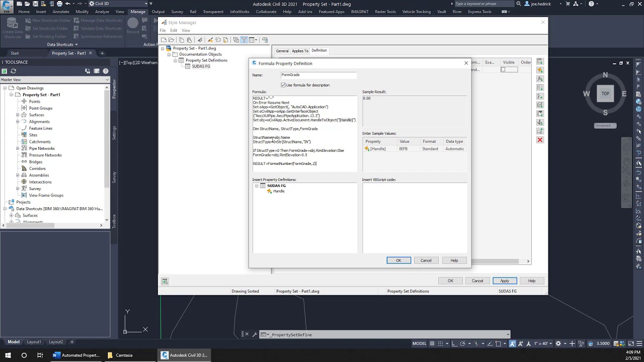The height and width of the screenshot is (362, 644).
Task: Toggle the Visible checkbox in property row
Action: (x=503, y=69)
